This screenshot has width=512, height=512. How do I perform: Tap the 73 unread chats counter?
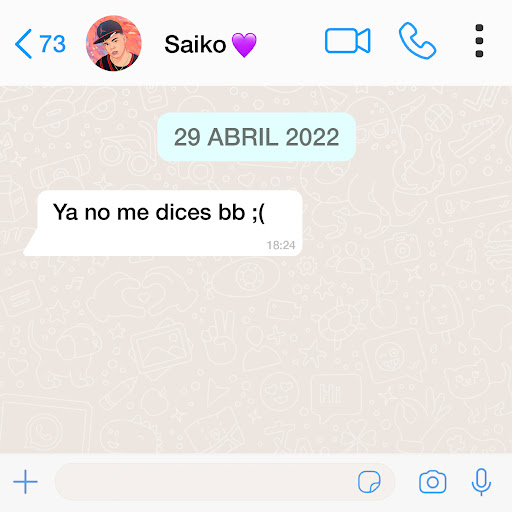[52, 44]
